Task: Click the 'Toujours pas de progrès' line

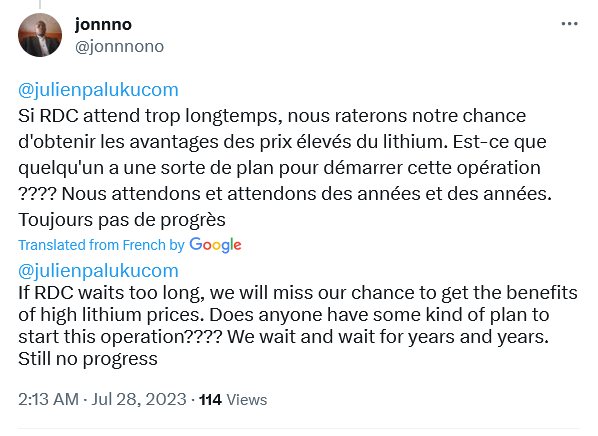Action: [x=122, y=220]
